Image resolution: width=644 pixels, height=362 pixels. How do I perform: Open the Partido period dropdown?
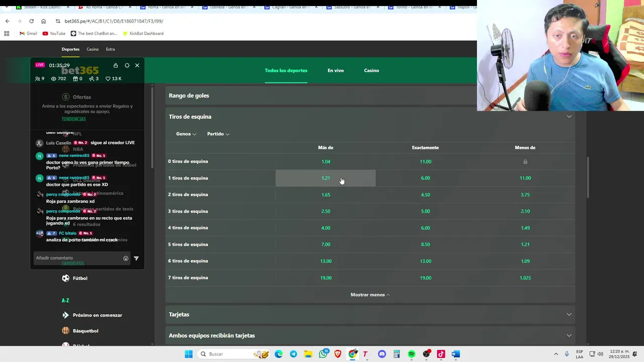click(x=218, y=134)
